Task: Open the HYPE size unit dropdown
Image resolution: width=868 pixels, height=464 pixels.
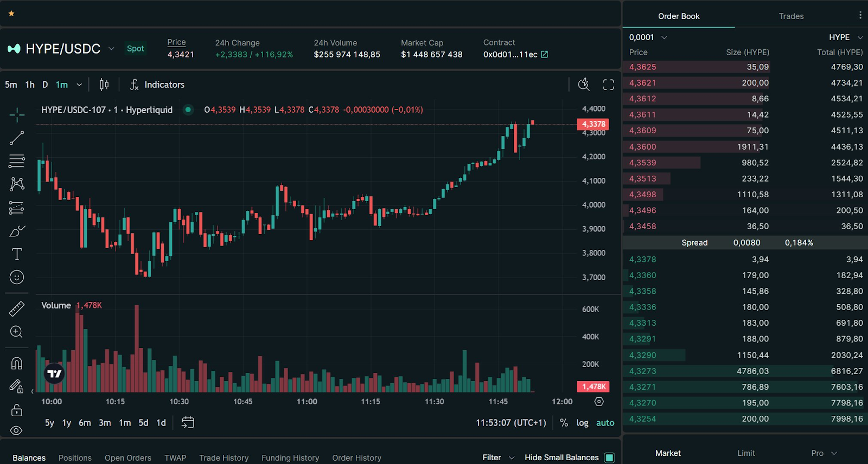Action: pyautogui.click(x=845, y=37)
